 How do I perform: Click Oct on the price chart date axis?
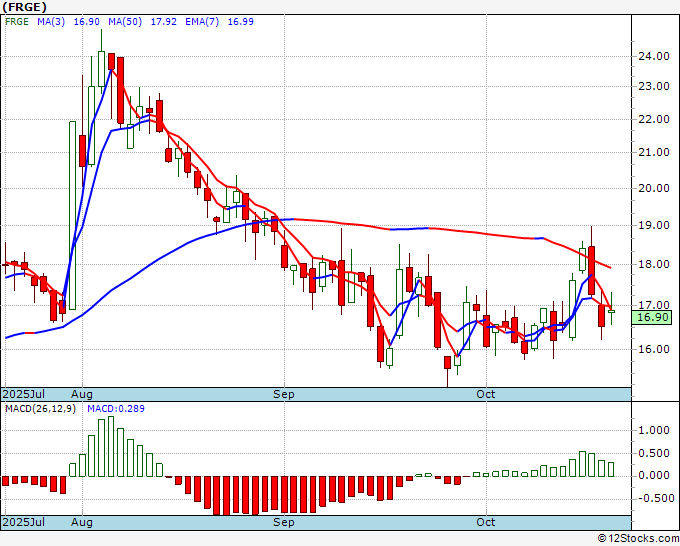tap(486, 394)
